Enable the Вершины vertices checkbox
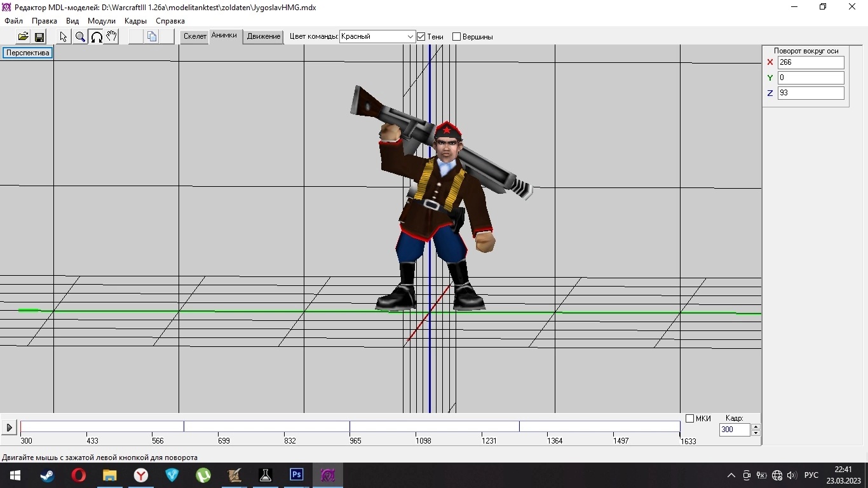 click(x=456, y=37)
